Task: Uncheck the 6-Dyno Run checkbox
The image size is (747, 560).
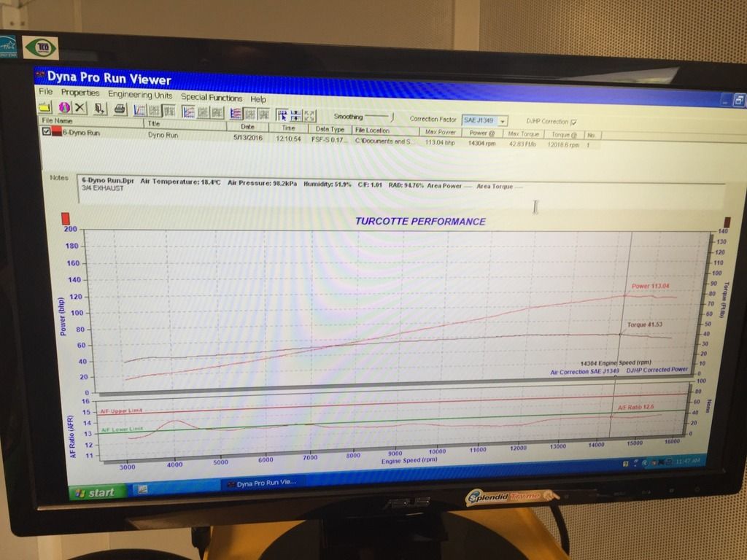Action: coord(47,132)
